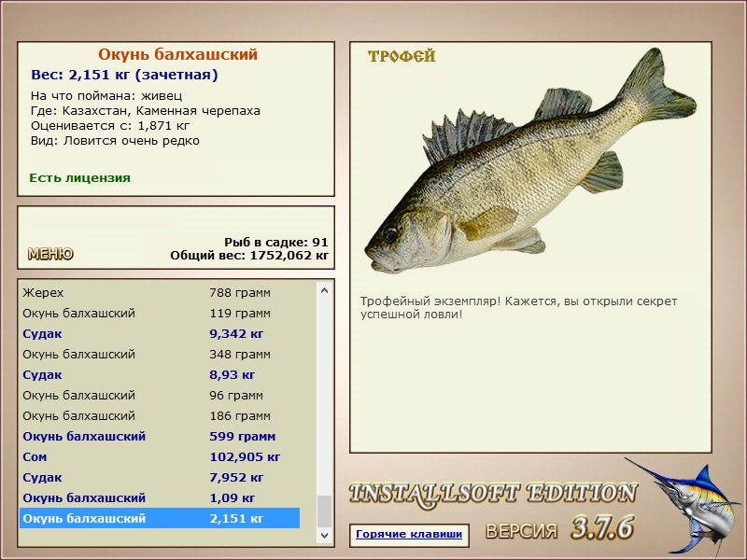Select Окунь балхашский 186 грамм row

click(160, 415)
